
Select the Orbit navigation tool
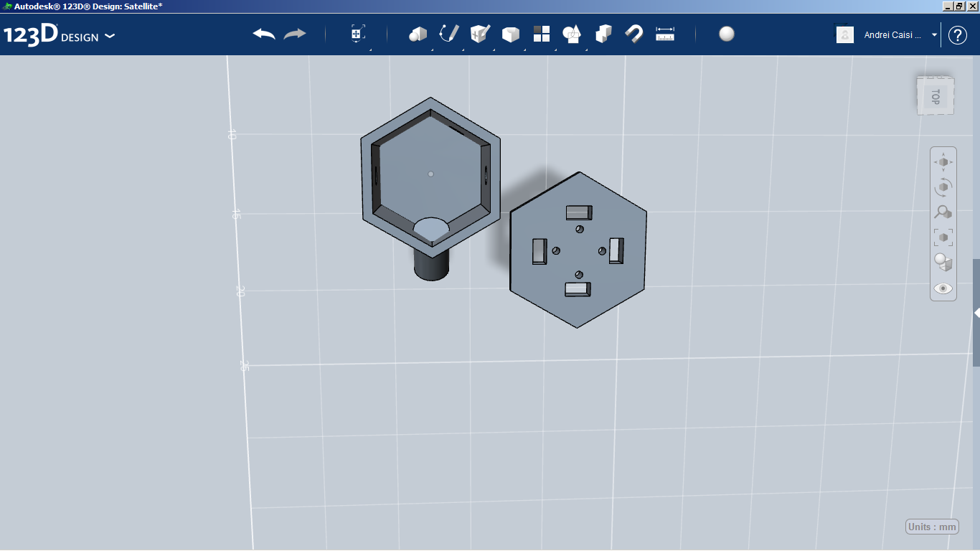coord(943,187)
